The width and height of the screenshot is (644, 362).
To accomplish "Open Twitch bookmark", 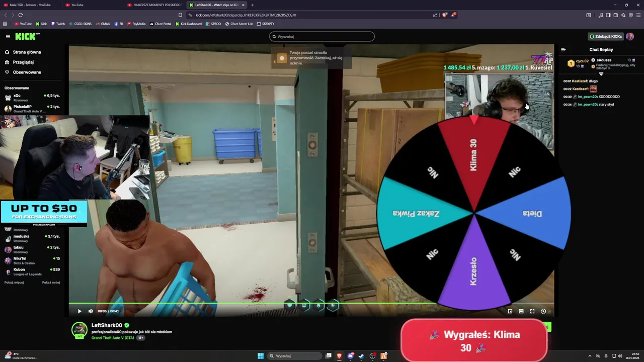I will (58, 24).
